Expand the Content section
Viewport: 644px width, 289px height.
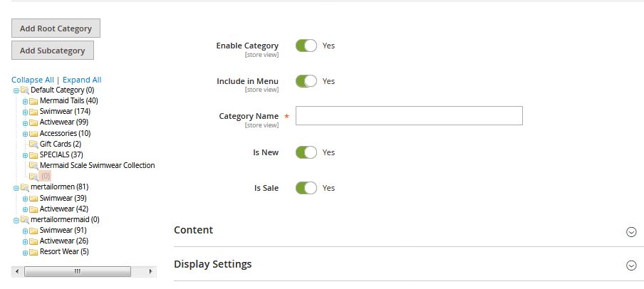click(x=630, y=231)
